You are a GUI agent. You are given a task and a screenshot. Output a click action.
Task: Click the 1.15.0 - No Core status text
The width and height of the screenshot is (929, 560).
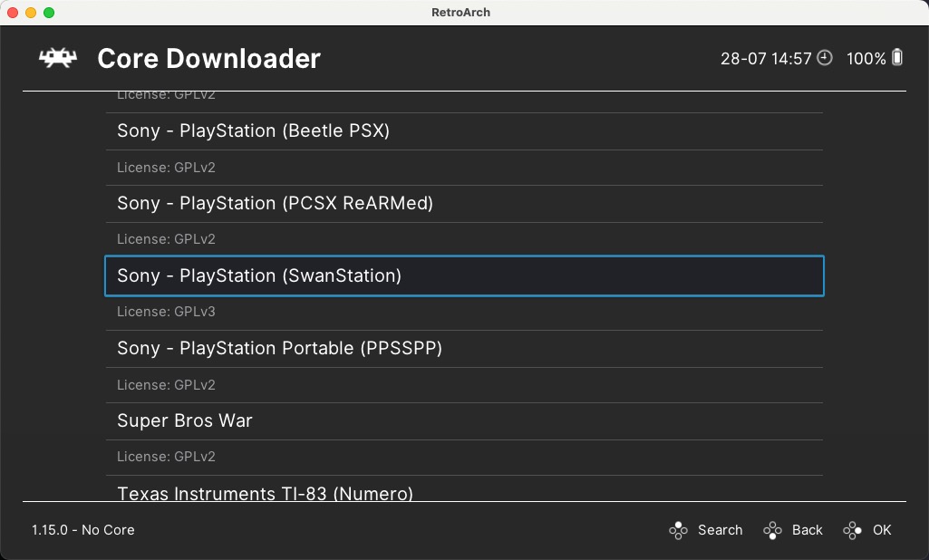[83, 530]
